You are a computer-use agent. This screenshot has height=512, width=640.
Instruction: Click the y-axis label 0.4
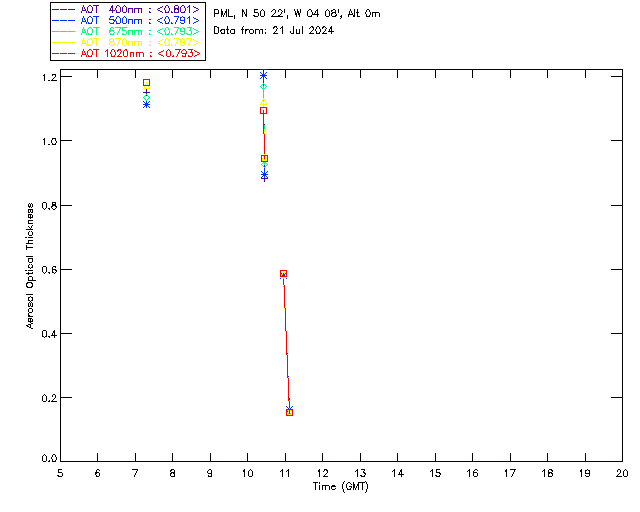[x=49, y=334]
